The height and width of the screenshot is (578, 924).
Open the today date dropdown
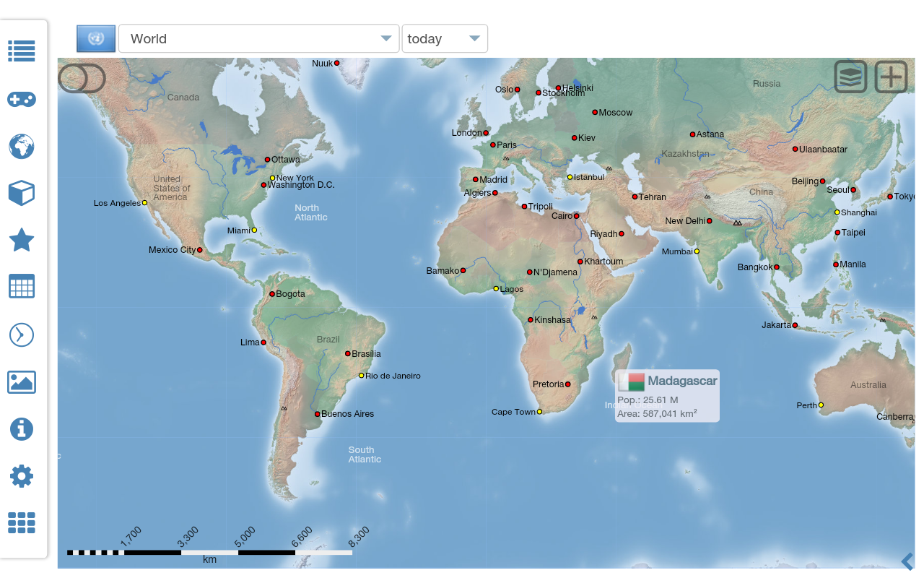click(445, 38)
